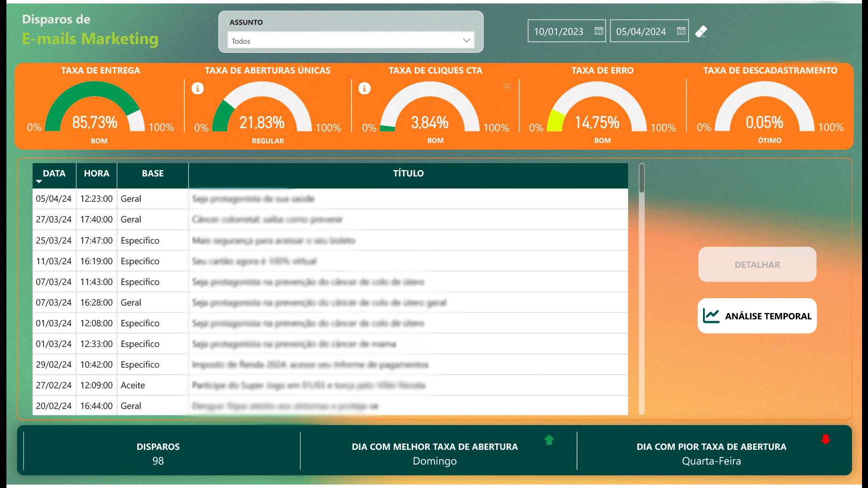Open the end date calendar picker icon
Screen dimensions: 868x488
point(681,31)
